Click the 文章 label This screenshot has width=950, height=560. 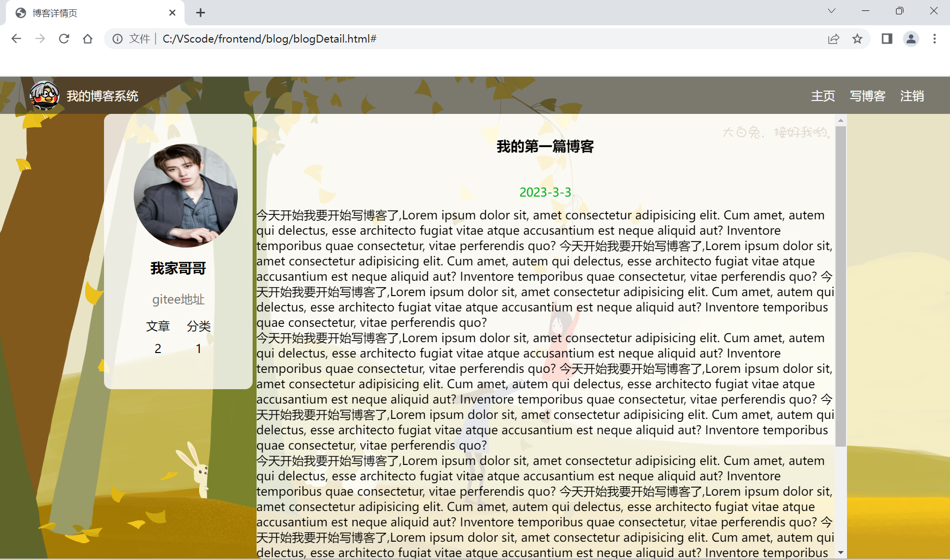[x=158, y=326]
